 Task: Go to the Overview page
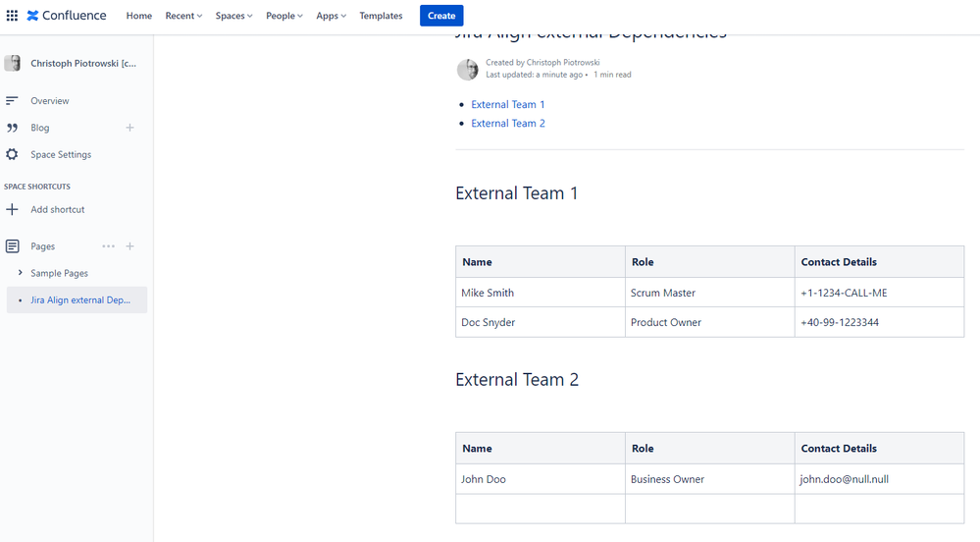click(50, 101)
